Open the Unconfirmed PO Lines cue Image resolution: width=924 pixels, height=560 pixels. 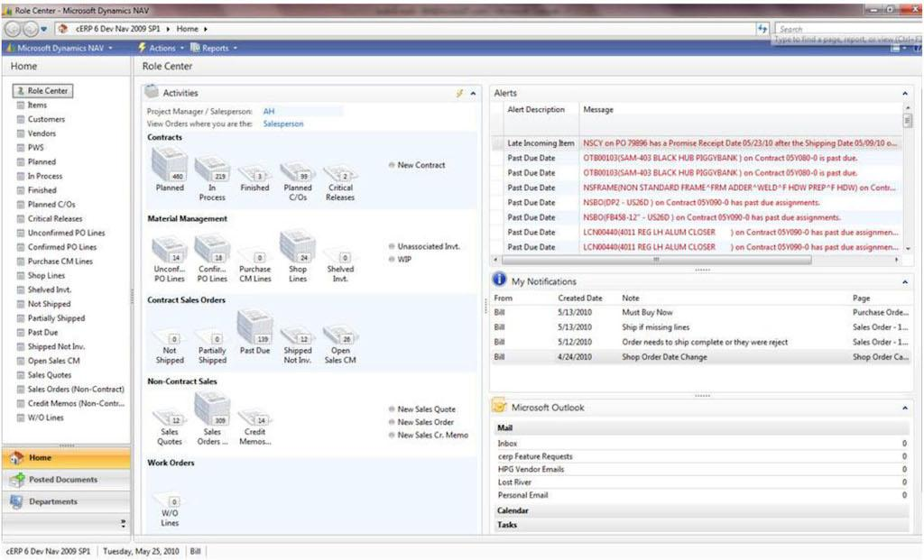pos(170,259)
